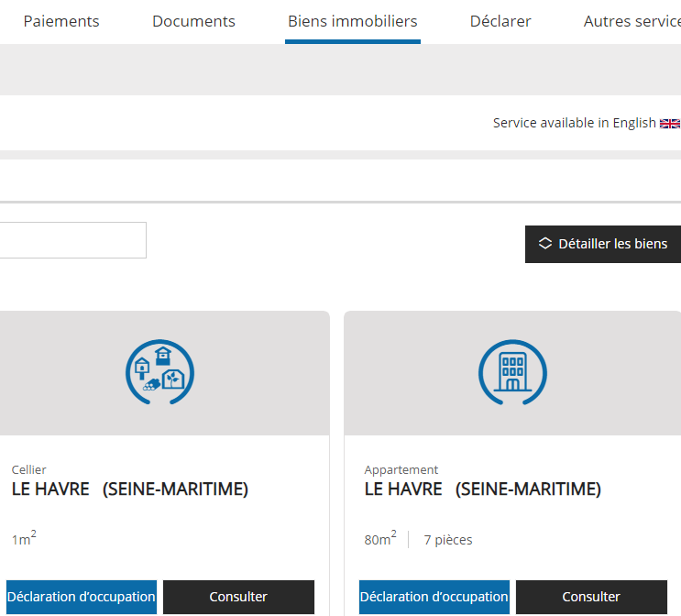Select the Cellier LE HAVRE card title
This screenshot has height=616, width=681.
click(x=129, y=489)
